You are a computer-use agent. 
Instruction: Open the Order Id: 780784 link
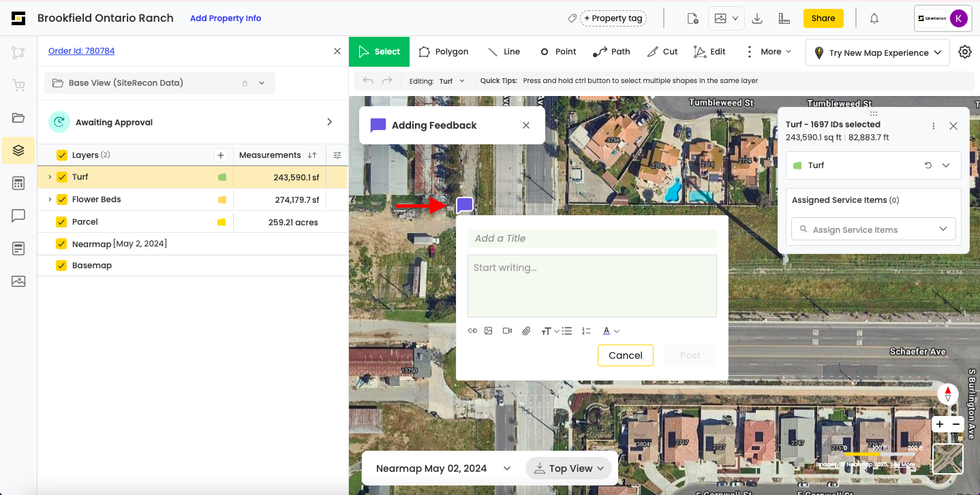click(x=81, y=51)
